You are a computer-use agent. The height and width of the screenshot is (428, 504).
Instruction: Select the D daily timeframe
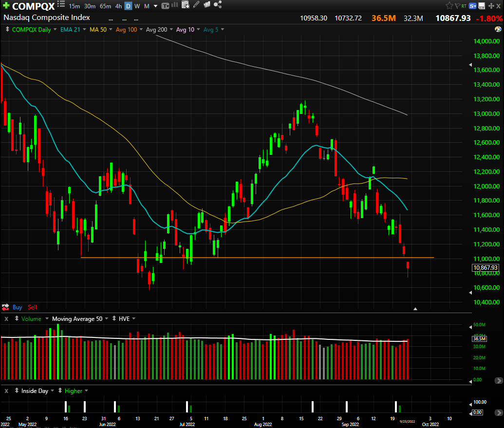click(128, 6)
